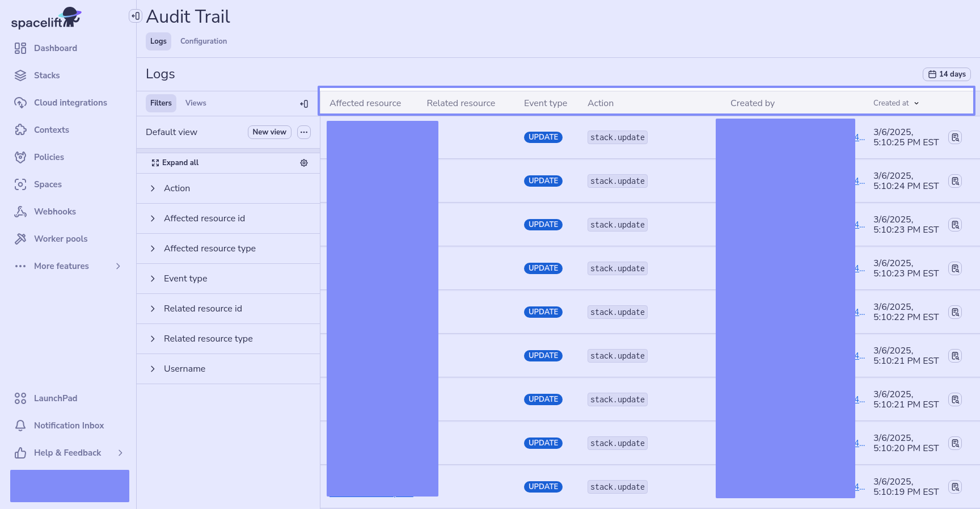The image size is (980, 509).
Task: Open Notification Inbox bell icon
Action: pos(20,426)
